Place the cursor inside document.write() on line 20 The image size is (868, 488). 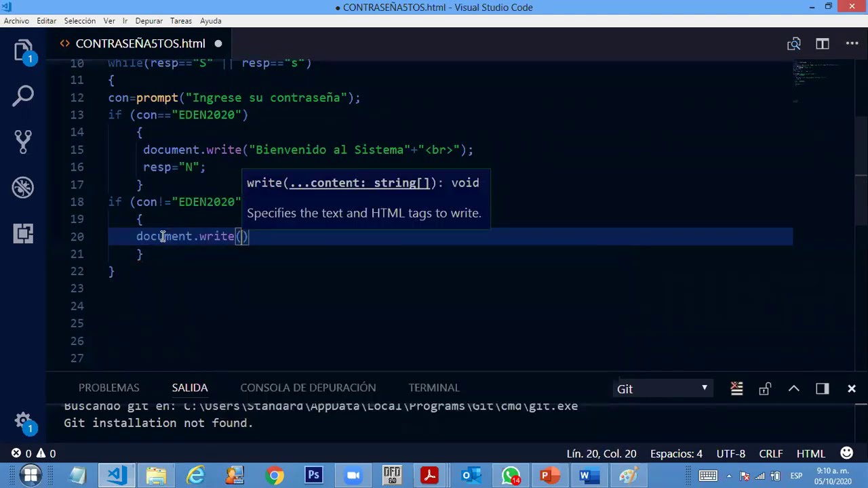[241, 237]
